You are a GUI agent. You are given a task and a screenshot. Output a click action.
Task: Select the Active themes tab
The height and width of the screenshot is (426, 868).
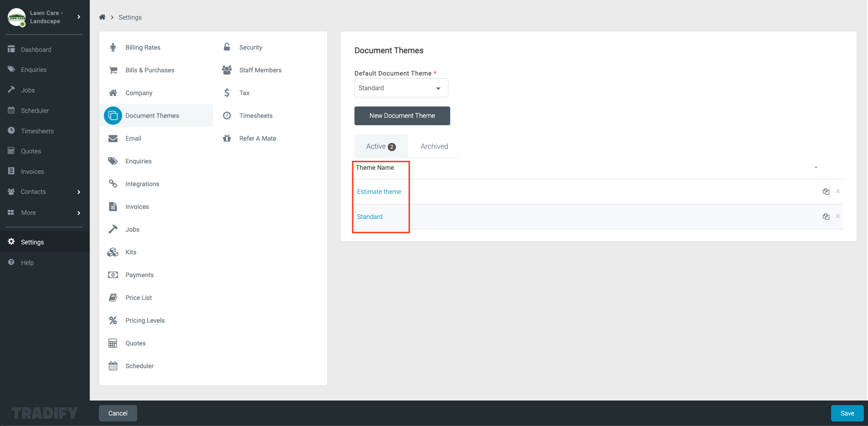pyautogui.click(x=380, y=147)
